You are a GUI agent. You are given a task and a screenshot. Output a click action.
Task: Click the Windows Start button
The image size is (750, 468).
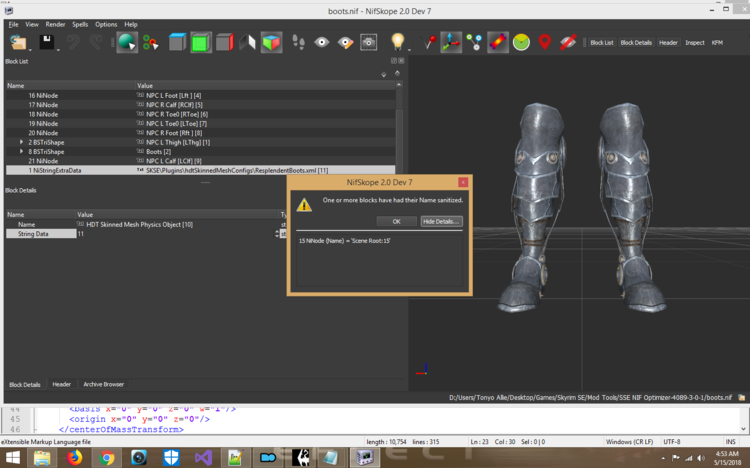tap(13, 458)
